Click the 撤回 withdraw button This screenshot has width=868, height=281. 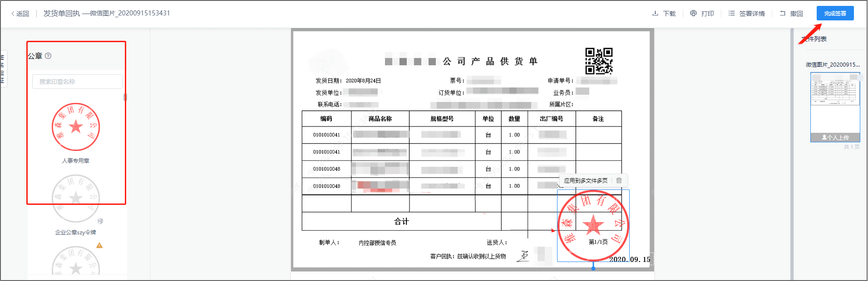pos(791,14)
